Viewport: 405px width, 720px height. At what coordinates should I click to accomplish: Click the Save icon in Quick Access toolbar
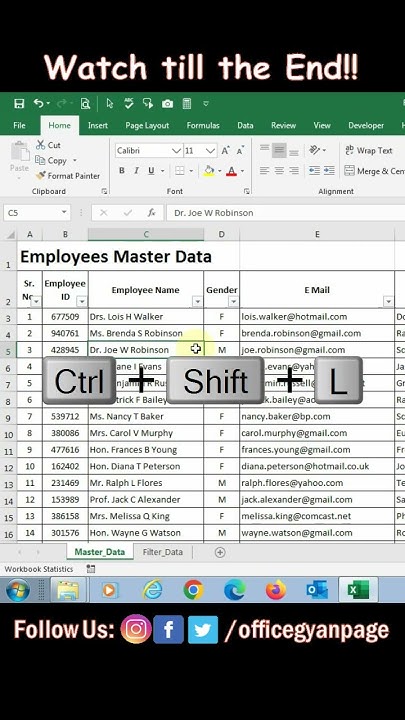(x=19, y=104)
